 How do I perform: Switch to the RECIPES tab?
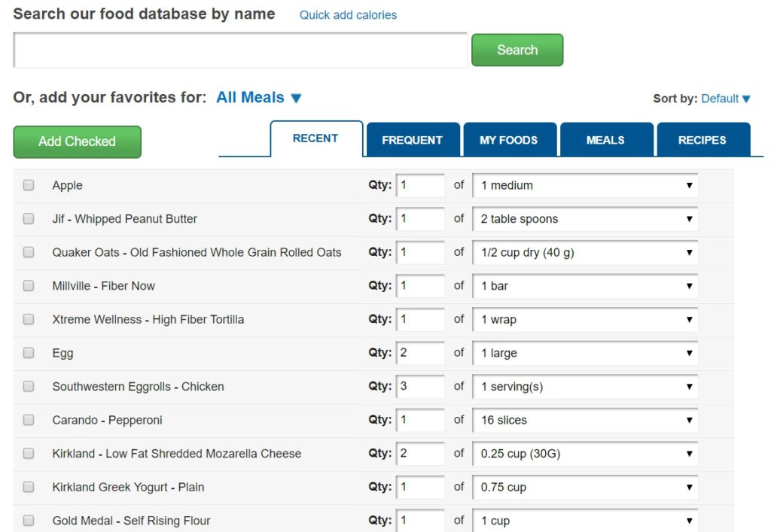702,140
